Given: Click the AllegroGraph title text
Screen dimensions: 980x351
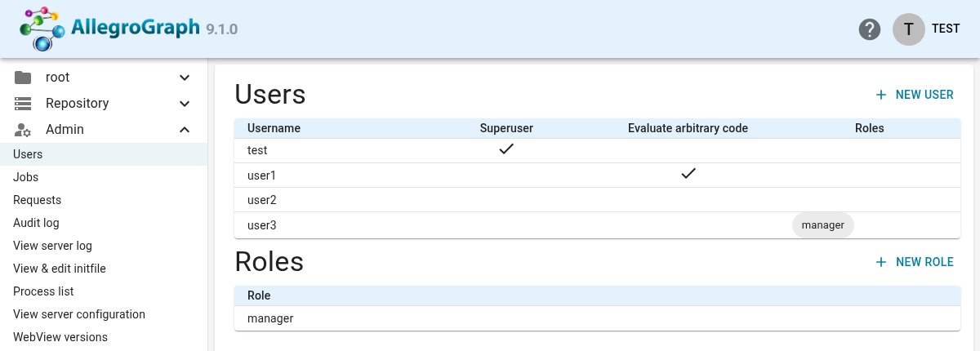Looking at the screenshot, I should coord(136,27).
